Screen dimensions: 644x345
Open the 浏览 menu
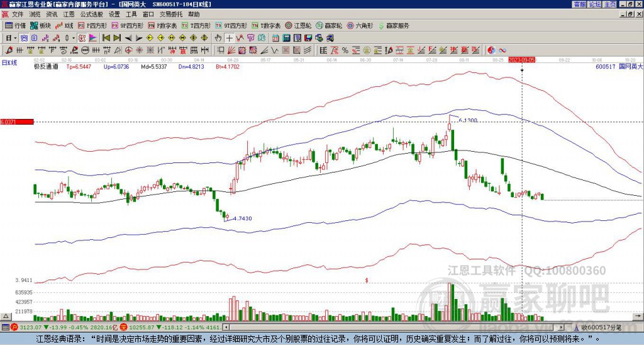(x=35, y=14)
